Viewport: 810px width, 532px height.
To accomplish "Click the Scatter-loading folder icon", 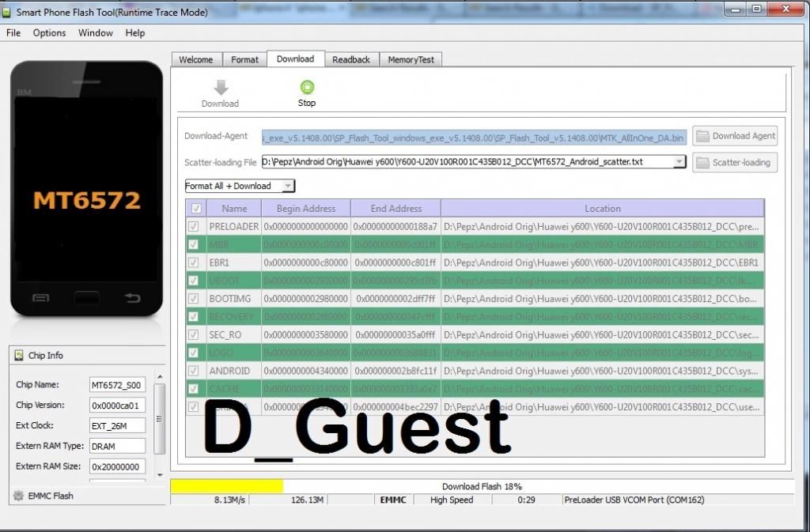I will coord(702,163).
